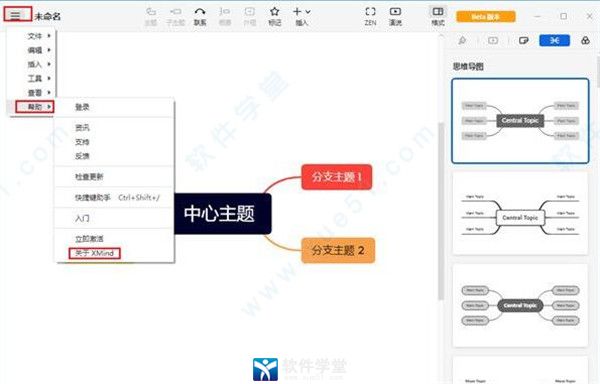Image resolution: width=600 pixels, height=384 pixels.
Task: Click the orange Beta 版本 button
Action: (486, 16)
